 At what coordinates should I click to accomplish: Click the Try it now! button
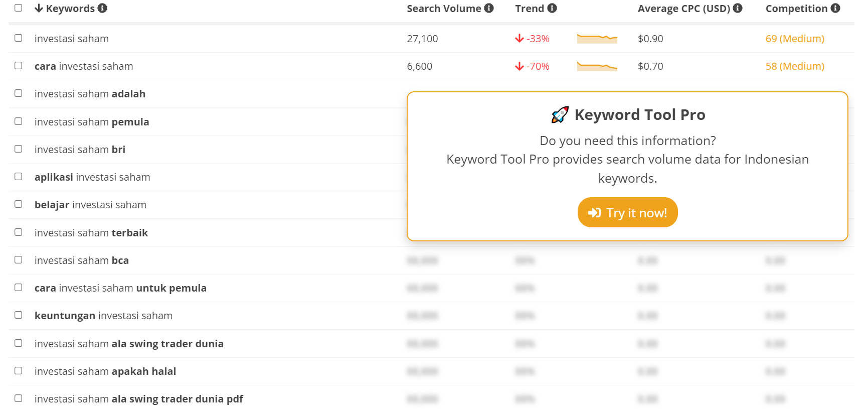click(627, 212)
